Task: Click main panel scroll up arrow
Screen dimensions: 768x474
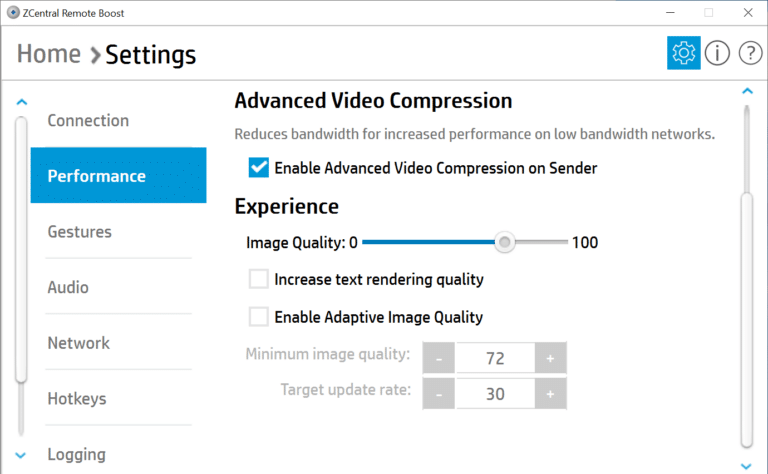Action: point(747,91)
